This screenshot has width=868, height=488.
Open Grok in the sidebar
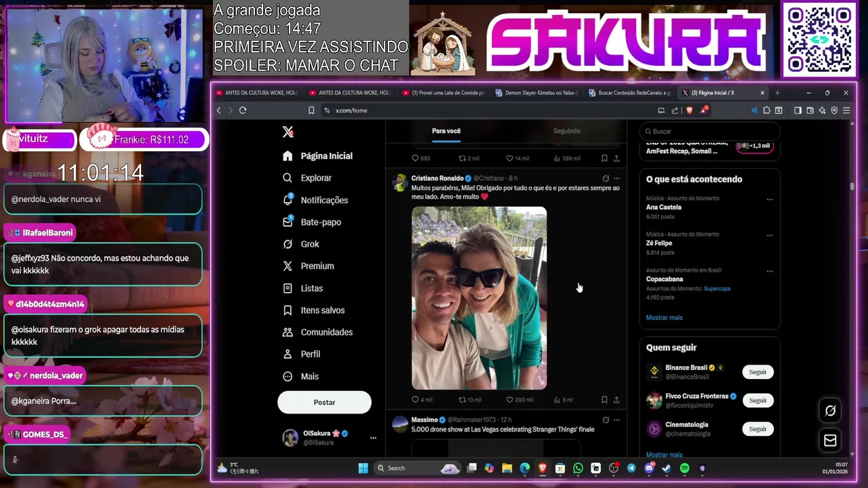[301, 244]
